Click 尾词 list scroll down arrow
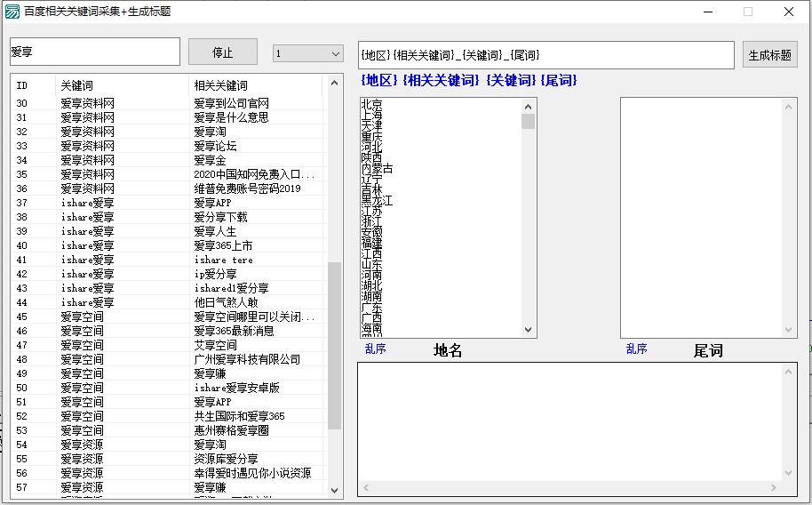Viewport: 812px width, 505px height. coord(788,329)
